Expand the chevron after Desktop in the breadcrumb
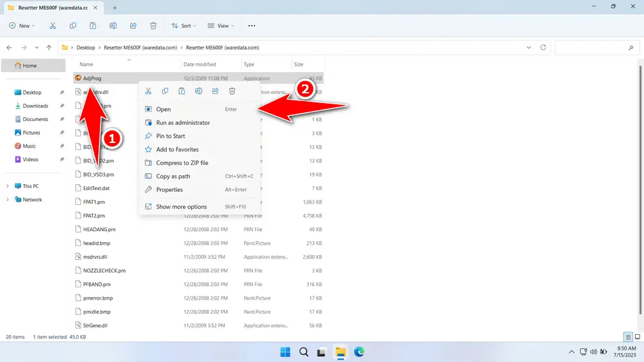 click(99, 48)
